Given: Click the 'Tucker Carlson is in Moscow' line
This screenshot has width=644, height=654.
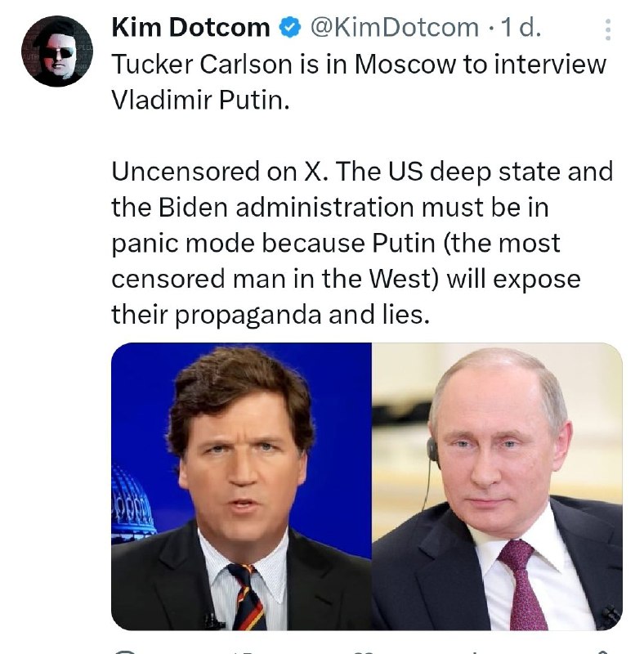Looking at the screenshot, I should 359,65.
